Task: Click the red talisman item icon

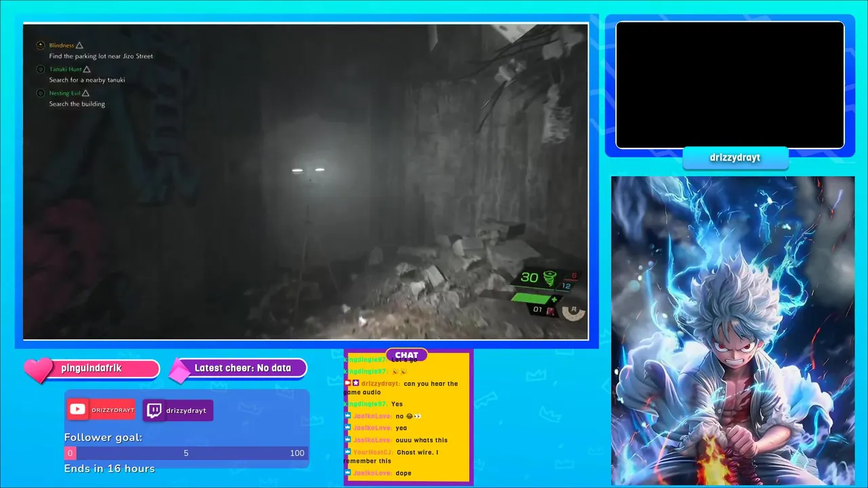Action: 551,310
